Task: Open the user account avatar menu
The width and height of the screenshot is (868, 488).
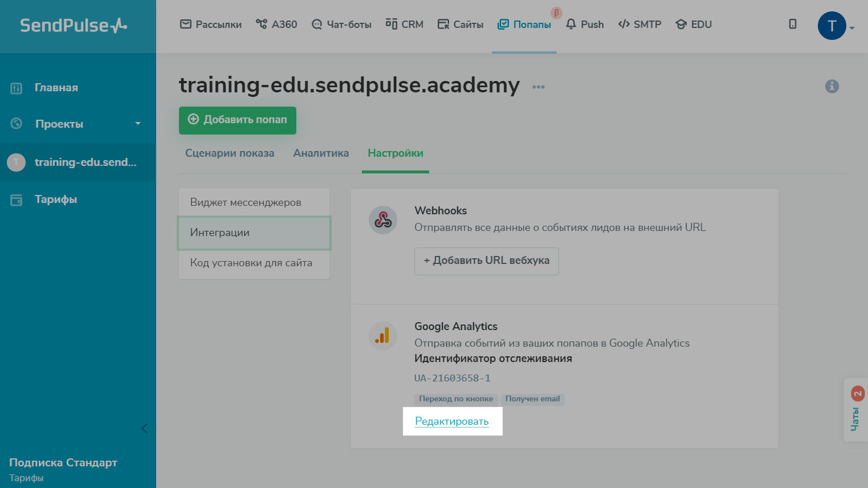Action: pos(832,26)
